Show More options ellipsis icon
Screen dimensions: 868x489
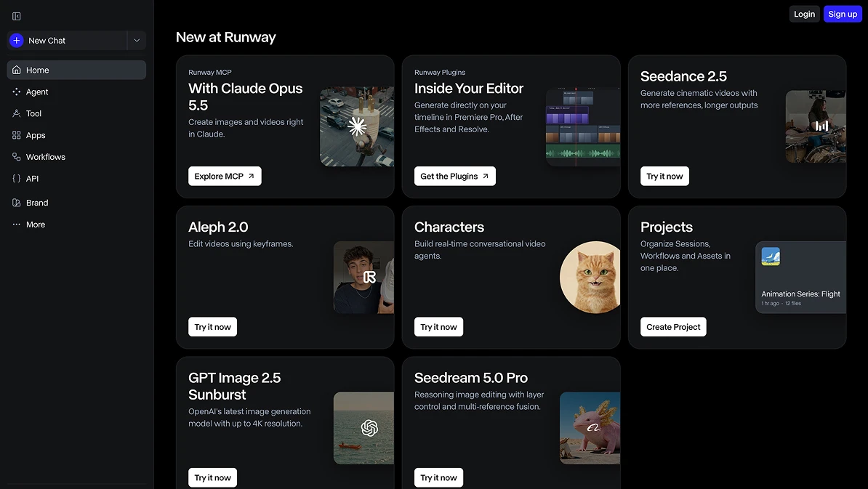[17, 225]
